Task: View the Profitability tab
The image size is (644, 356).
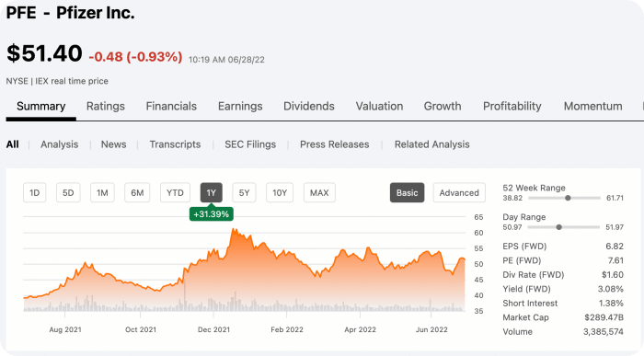Action: coord(512,107)
